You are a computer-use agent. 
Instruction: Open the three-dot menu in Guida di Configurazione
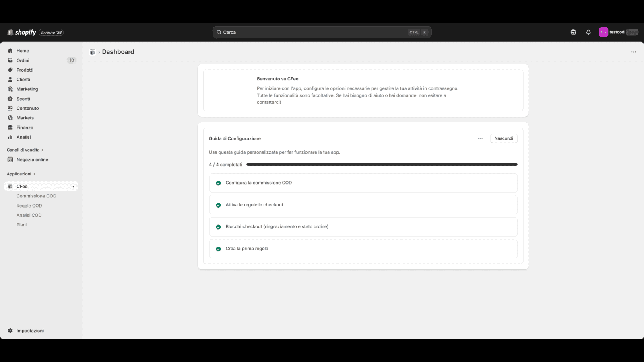tap(480, 138)
